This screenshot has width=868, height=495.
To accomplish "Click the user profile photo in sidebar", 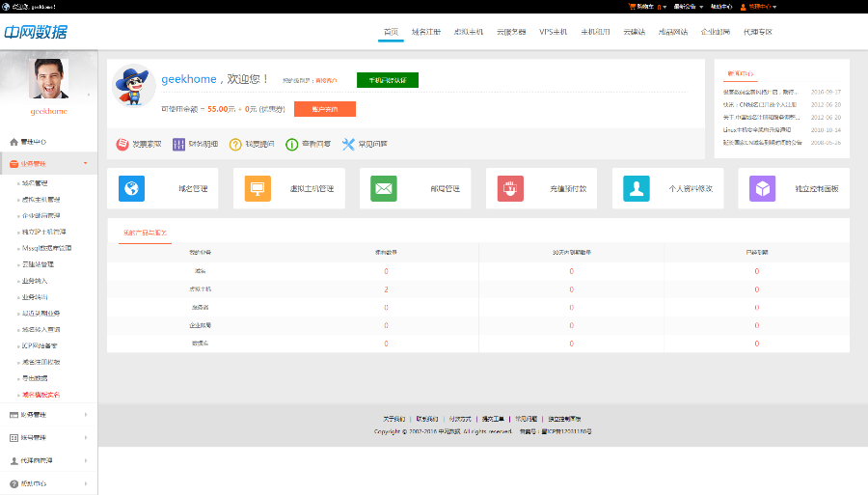I will [x=48, y=78].
